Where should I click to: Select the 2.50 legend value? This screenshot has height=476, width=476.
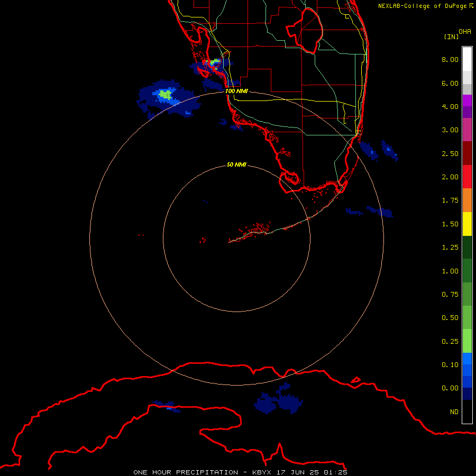[x=450, y=153]
